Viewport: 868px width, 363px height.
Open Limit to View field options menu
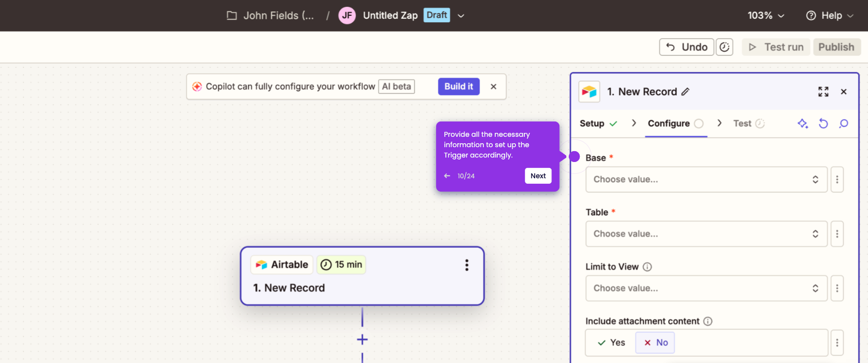(x=837, y=288)
